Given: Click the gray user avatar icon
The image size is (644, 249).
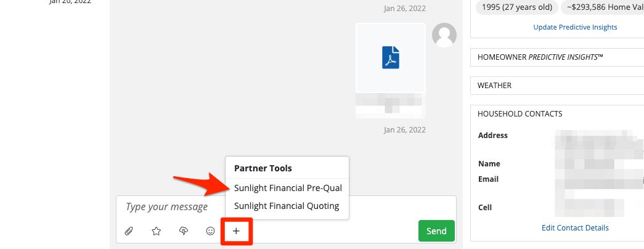Looking at the screenshot, I should click(x=444, y=35).
